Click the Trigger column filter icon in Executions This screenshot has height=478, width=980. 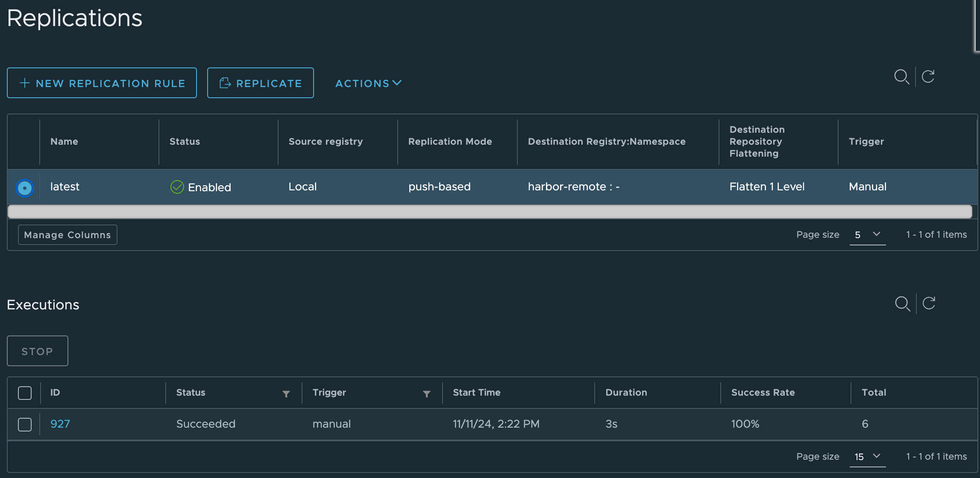[426, 394]
